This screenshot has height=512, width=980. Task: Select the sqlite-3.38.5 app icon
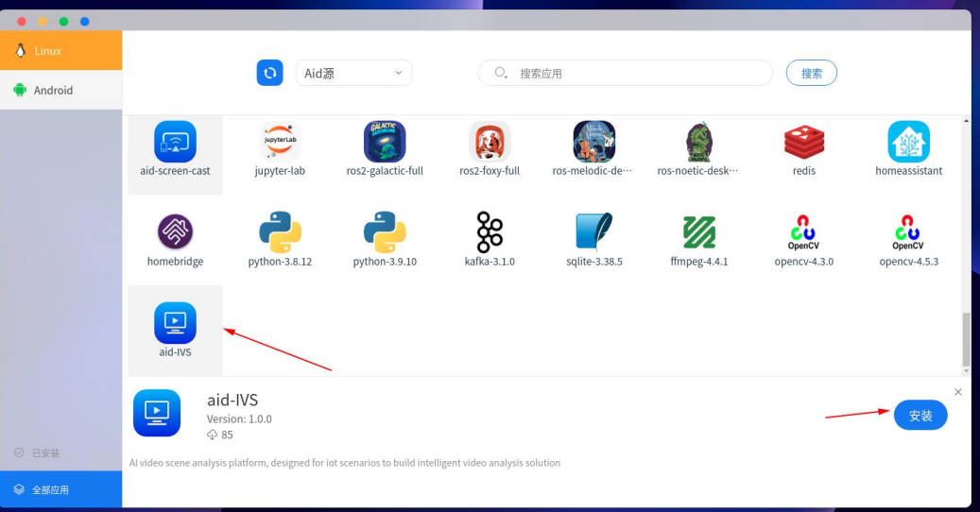(593, 231)
